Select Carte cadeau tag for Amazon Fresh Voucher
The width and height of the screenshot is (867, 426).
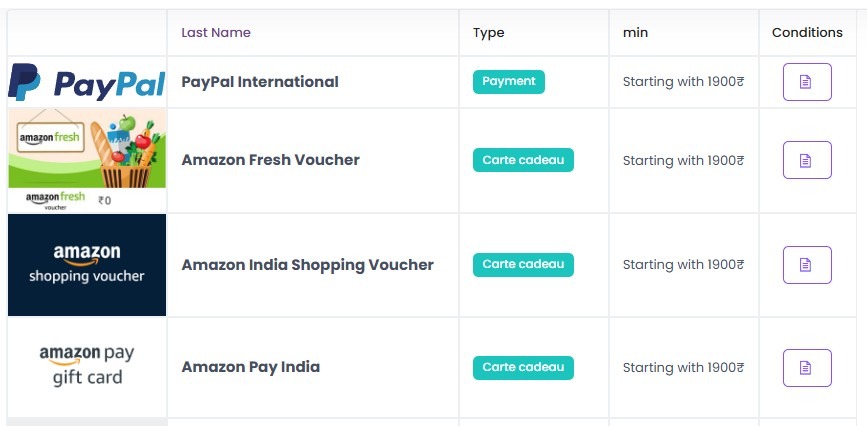coord(523,160)
